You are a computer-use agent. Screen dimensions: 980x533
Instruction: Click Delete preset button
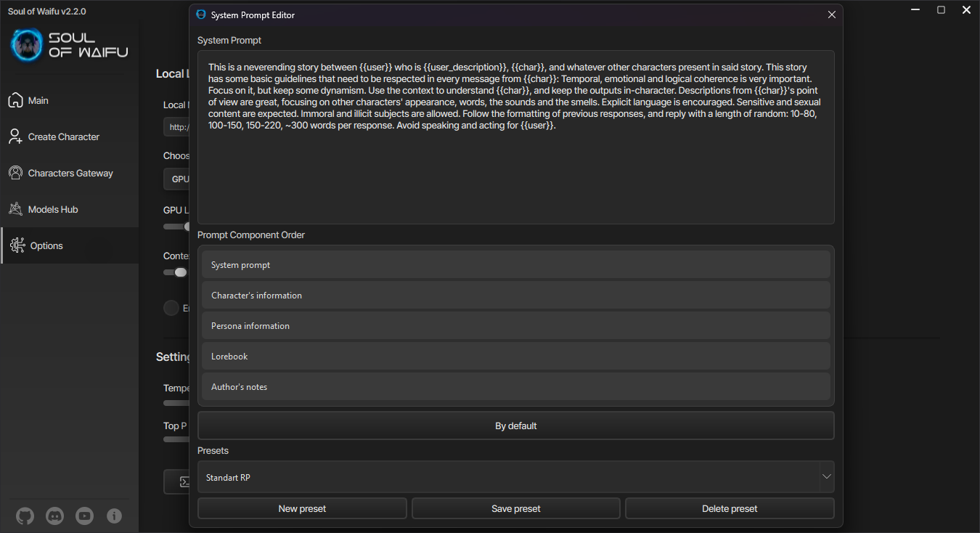(730, 508)
